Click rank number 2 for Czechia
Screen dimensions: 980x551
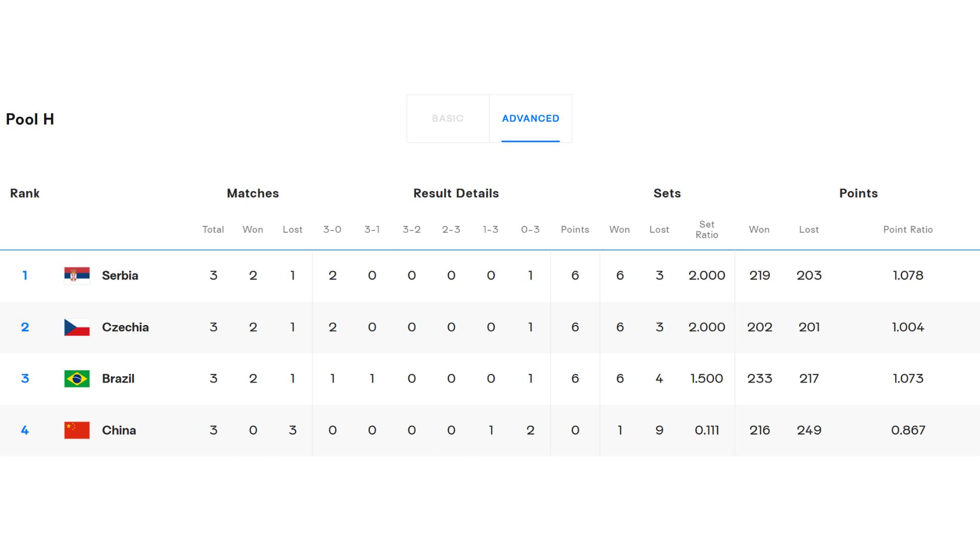pyautogui.click(x=24, y=327)
